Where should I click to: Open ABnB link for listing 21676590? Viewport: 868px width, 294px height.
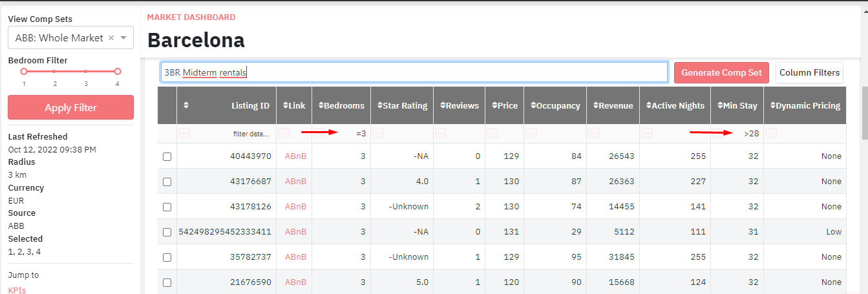tap(295, 282)
